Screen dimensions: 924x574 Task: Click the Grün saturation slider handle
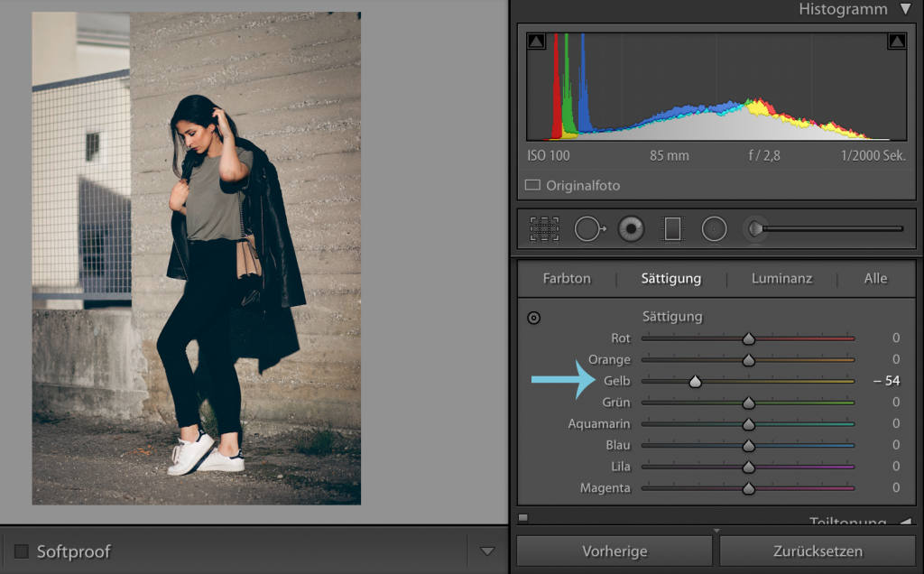[748, 403]
